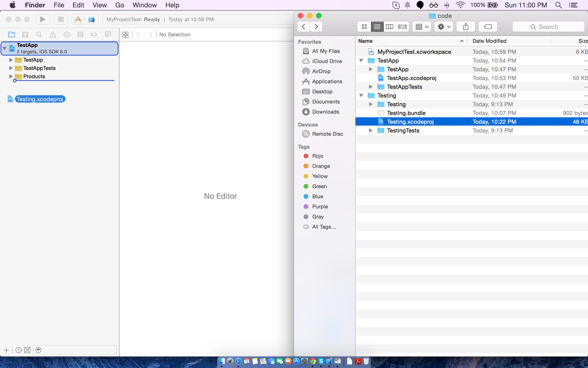
Task: Open Applications in Finder sidebar
Action: click(322, 81)
